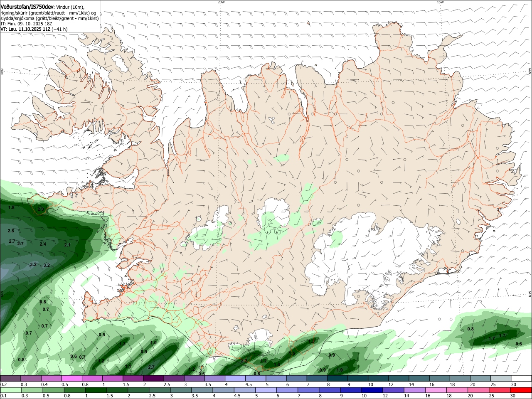This screenshot has height=399, width=532.
Task: Pick the bottom-row darkest green swatch between 1 and 1.5
Action: click(x=96, y=390)
